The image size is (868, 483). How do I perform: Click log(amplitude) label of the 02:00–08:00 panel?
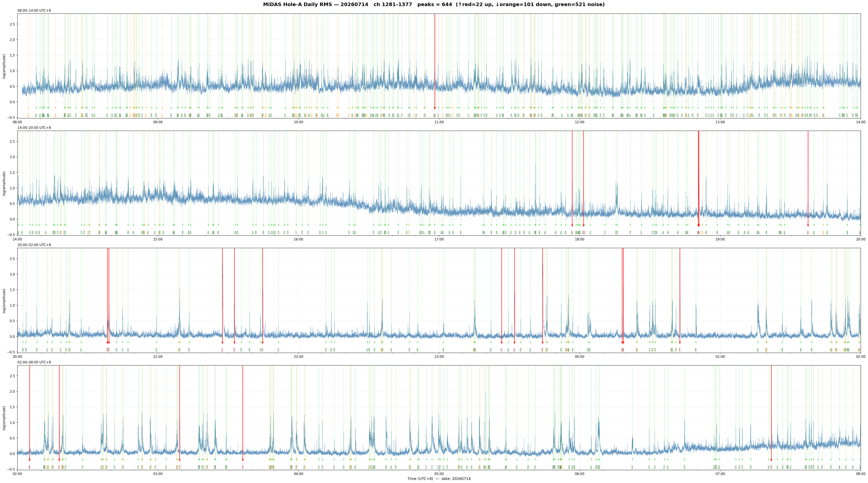[4, 418]
